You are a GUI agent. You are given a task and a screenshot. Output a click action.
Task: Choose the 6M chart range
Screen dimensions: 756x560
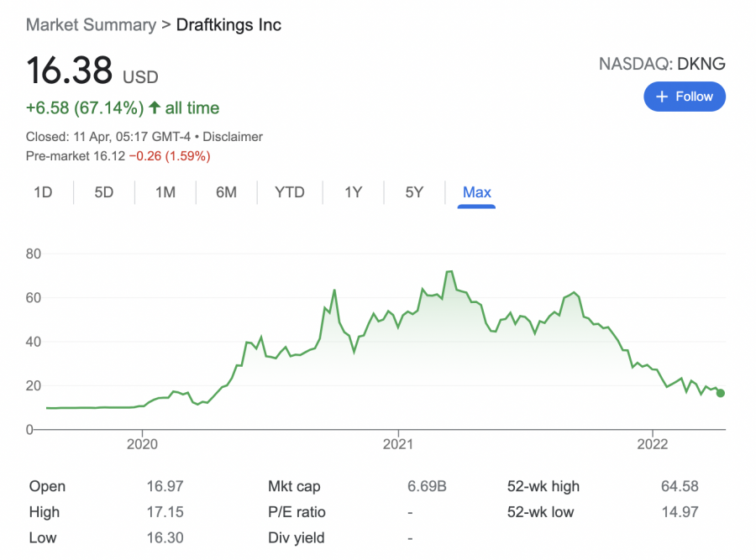point(226,192)
